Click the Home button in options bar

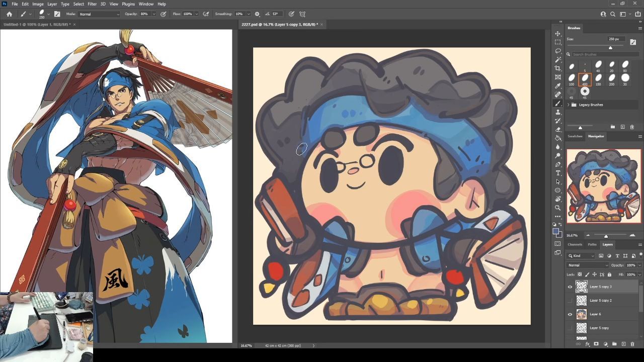(x=9, y=14)
